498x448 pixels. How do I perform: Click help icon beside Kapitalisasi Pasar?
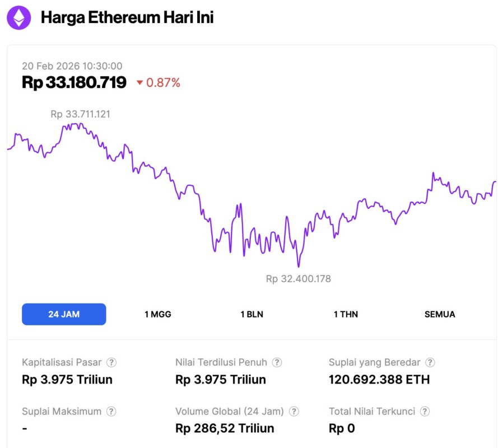pos(112,362)
